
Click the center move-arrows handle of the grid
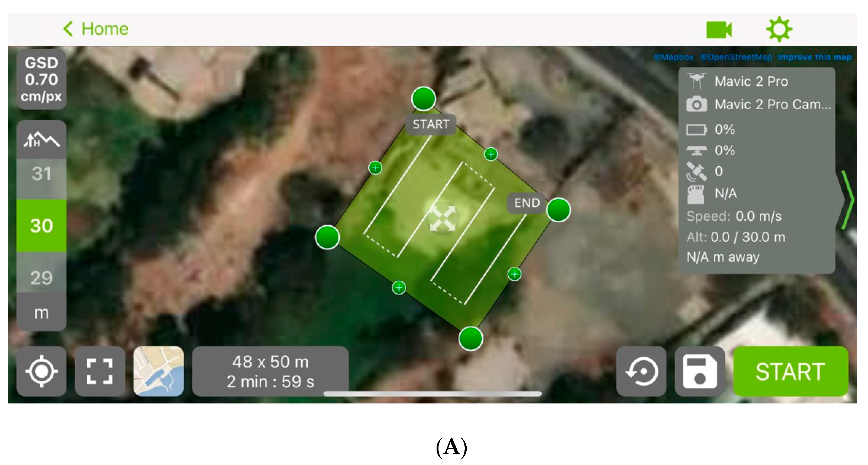443,219
